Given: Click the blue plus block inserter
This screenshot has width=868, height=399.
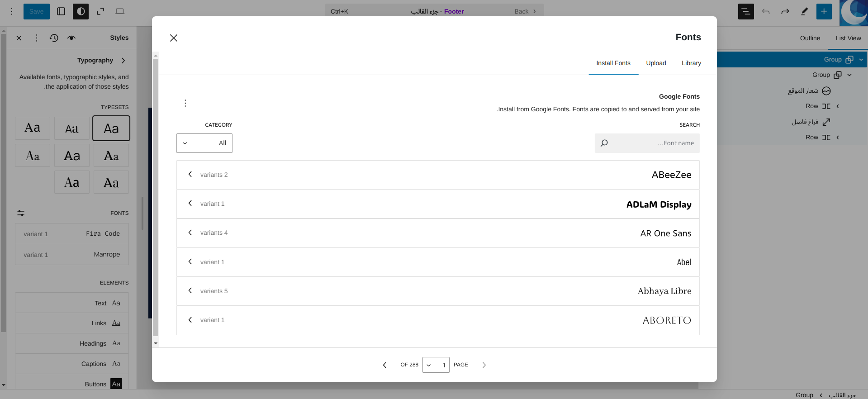Looking at the screenshot, I should pos(824,11).
